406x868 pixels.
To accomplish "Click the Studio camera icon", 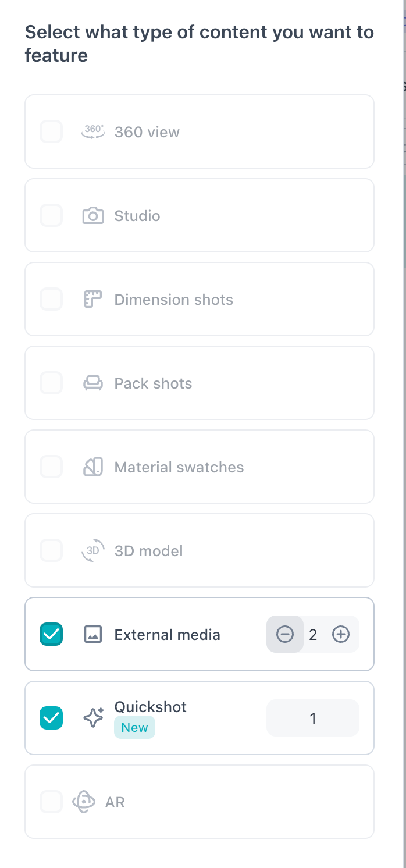I will pos(93,216).
